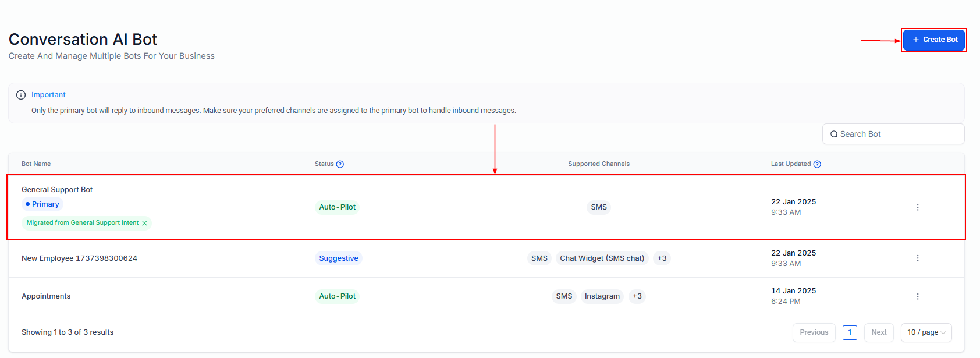Click the info icon beside Important
The image size is (980, 358).
click(x=21, y=95)
